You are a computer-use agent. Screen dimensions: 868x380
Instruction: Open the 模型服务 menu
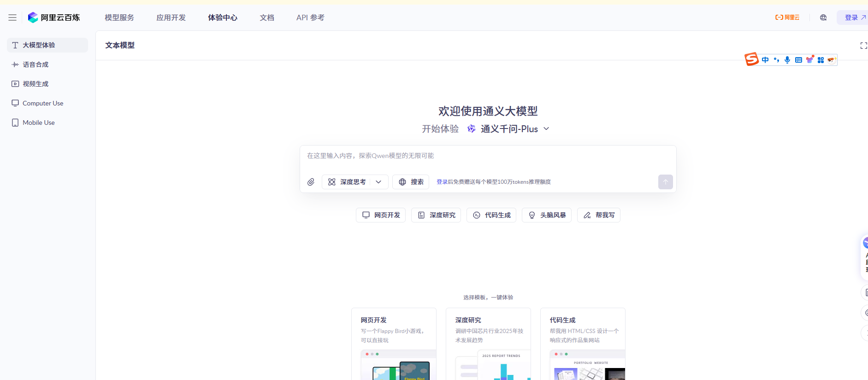click(x=119, y=18)
